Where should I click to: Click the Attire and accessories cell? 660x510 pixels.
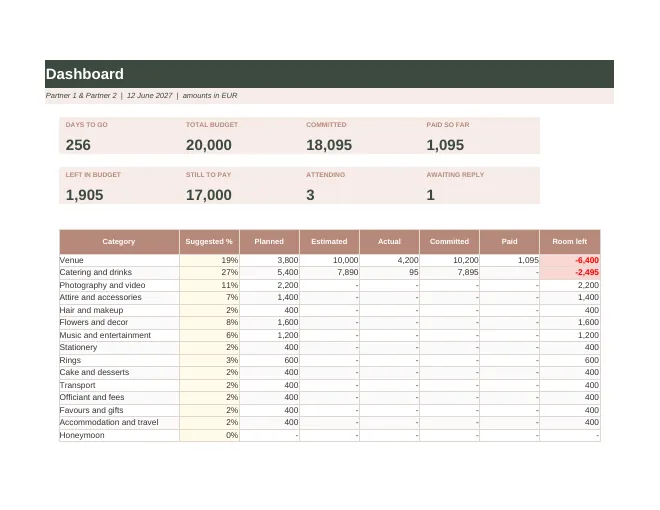pyautogui.click(x=119, y=298)
